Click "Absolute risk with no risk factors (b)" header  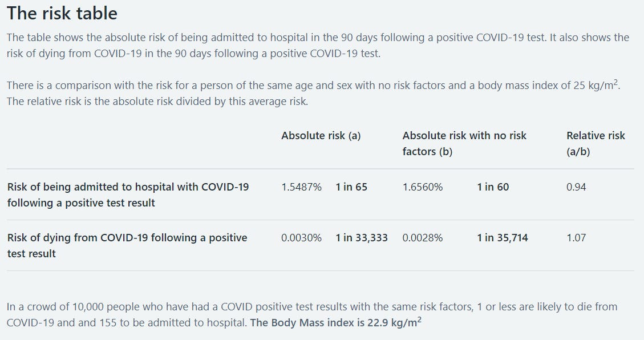point(464,143)
